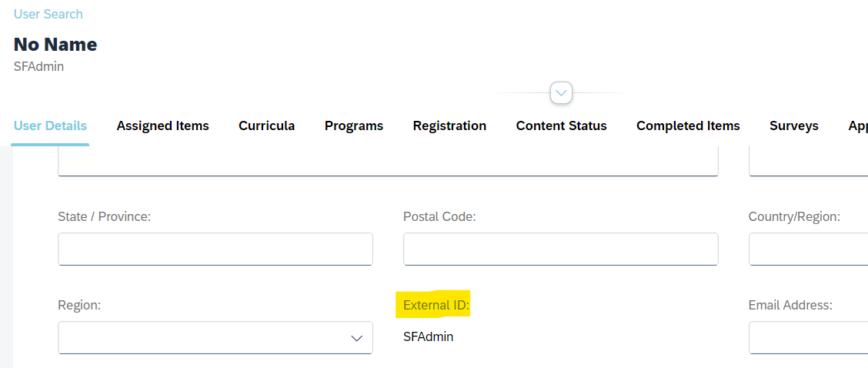
Task: Click the Email Address input box
Action: [x=808, y=337]
